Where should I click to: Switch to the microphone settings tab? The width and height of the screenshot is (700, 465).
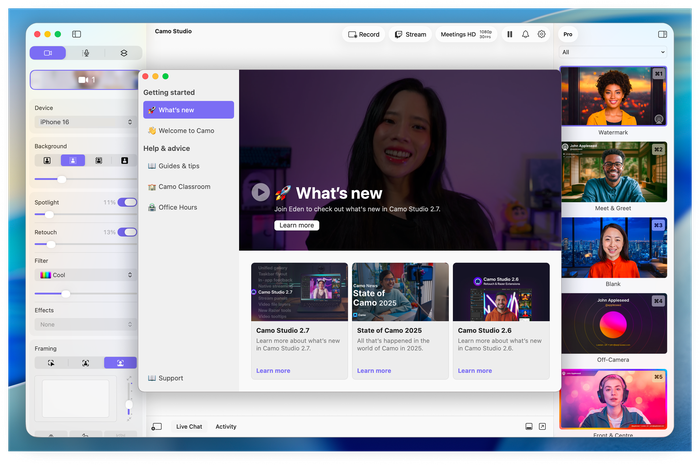click(86, 53)
